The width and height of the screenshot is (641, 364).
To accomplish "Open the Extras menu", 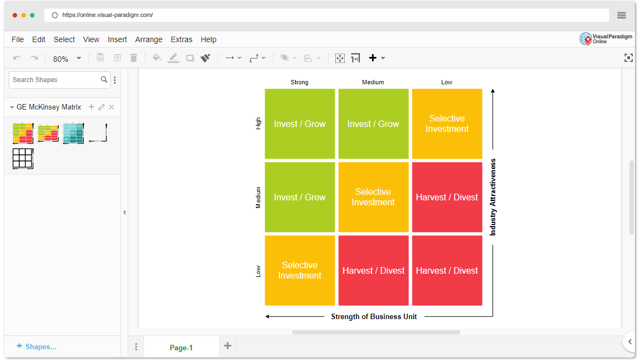I will coord(181,39).
